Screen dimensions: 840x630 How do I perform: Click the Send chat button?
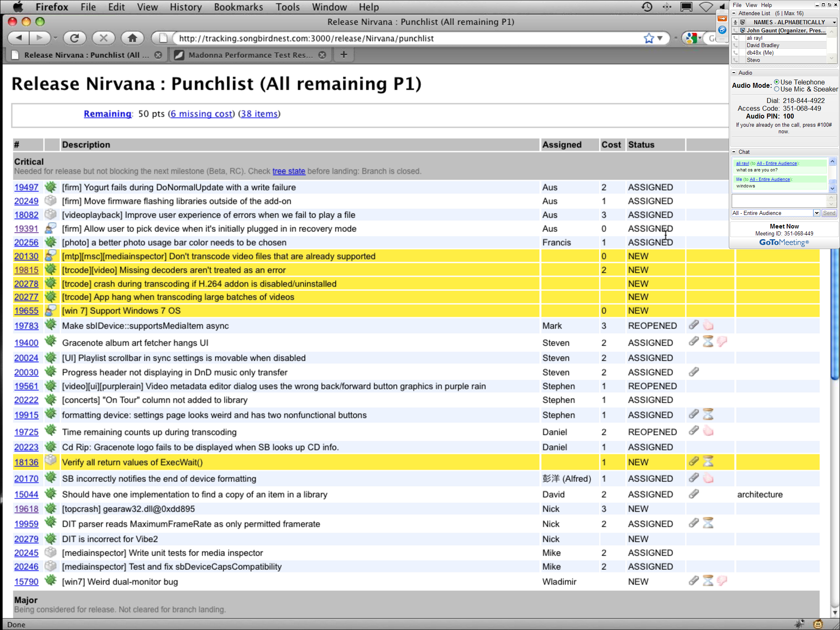coord(829,213)
